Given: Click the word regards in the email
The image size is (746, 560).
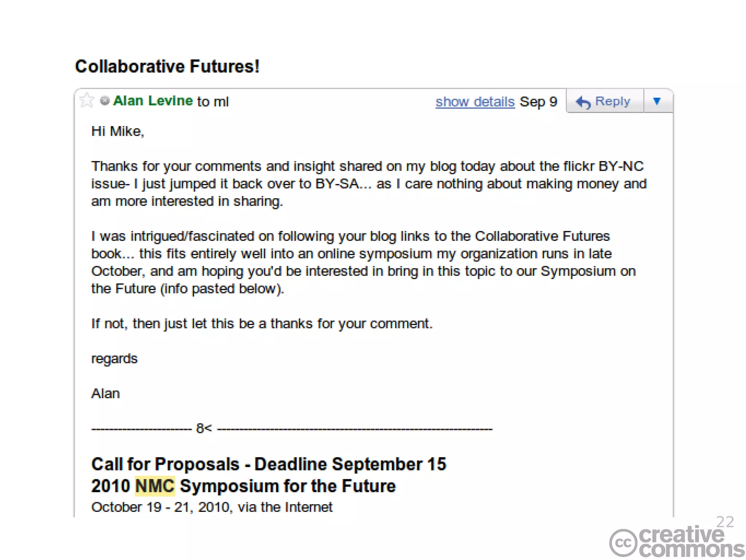Looking at the screenshot, I should point(114,359).
